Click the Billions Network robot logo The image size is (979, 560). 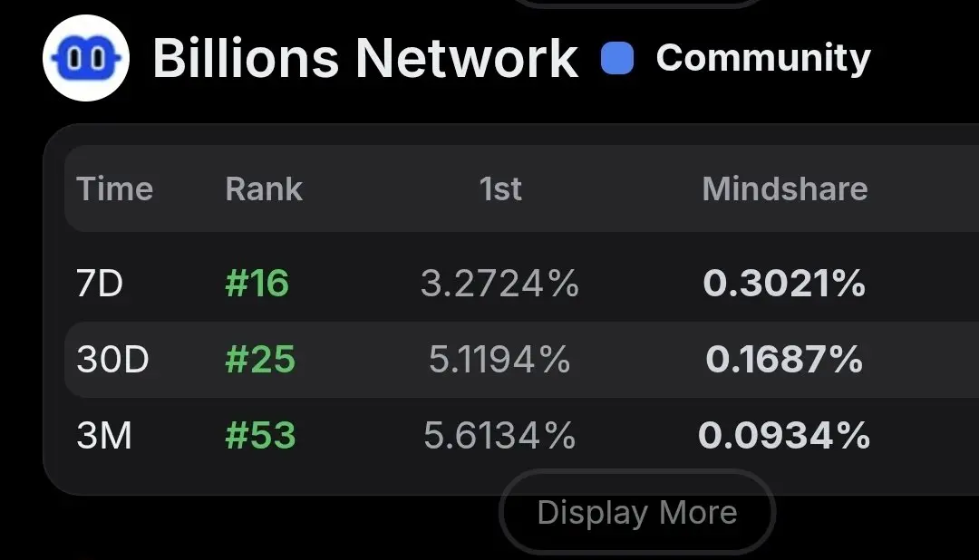(86, 58)
